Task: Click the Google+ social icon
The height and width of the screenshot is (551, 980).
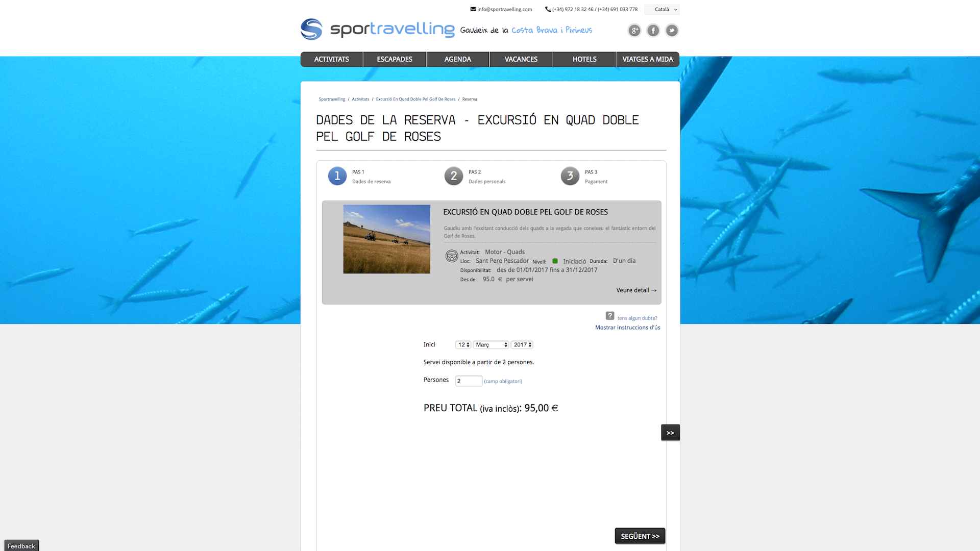Action: pos(634,30)
